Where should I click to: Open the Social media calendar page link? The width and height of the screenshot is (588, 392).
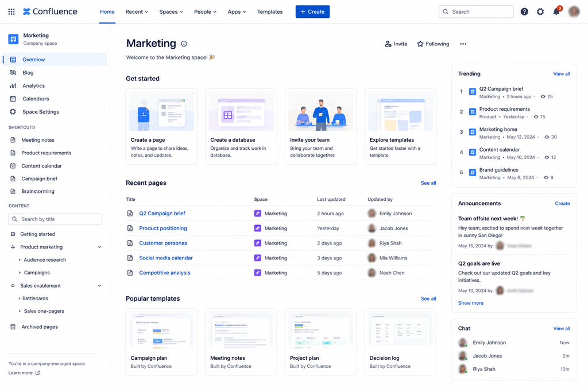click(x=166, y=258)
